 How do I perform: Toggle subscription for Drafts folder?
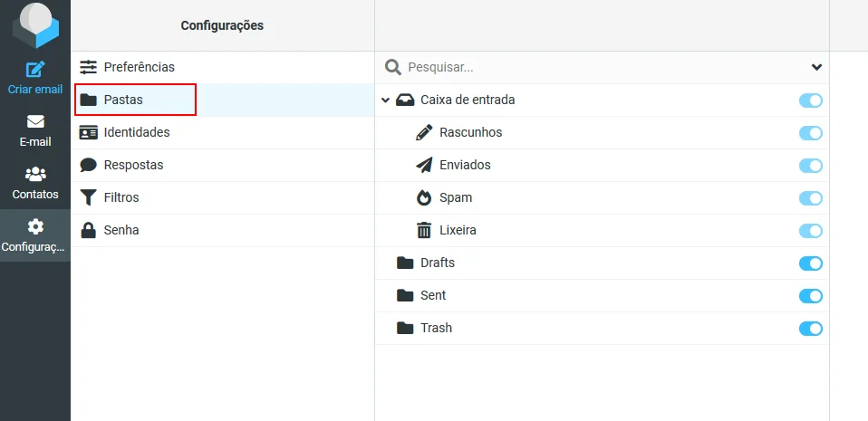coord(810,263)
